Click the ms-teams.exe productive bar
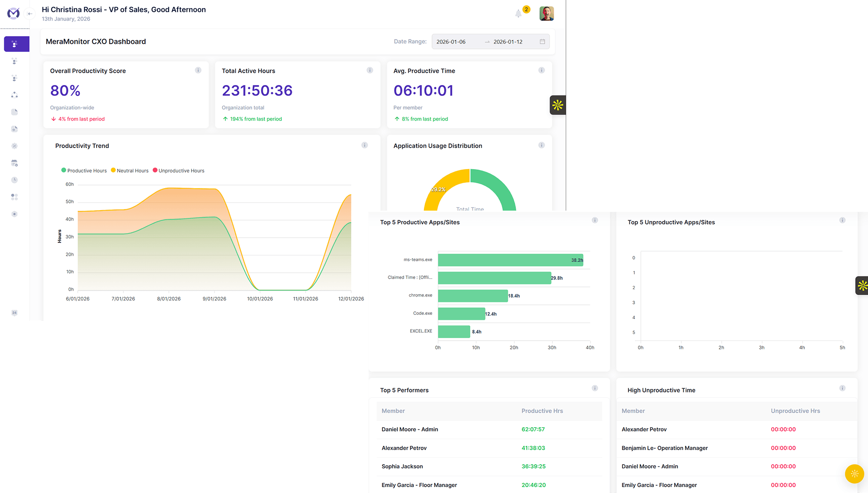 click(510, 260)
